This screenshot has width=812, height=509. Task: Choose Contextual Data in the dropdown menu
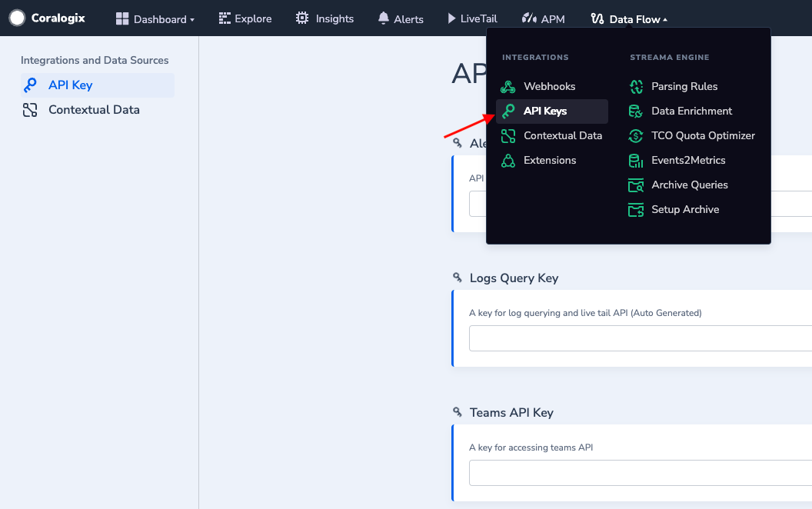(562, 136)
